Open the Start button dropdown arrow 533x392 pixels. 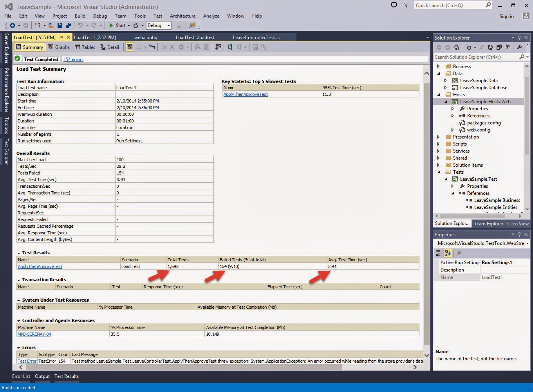[128, 25]
